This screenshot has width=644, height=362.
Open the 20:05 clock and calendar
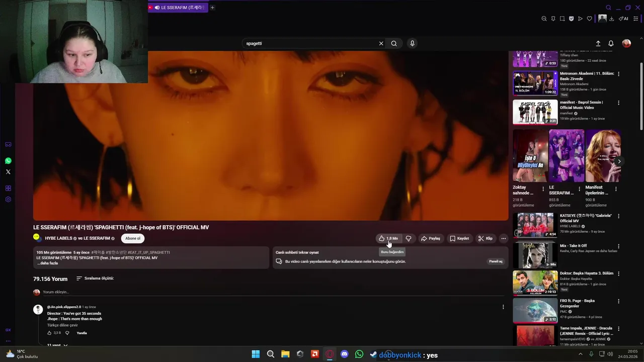(629, 354)
